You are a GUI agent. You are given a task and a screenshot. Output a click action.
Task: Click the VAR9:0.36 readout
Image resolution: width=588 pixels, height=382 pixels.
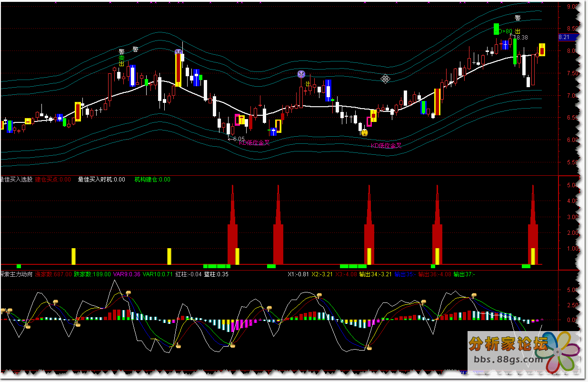127,274
